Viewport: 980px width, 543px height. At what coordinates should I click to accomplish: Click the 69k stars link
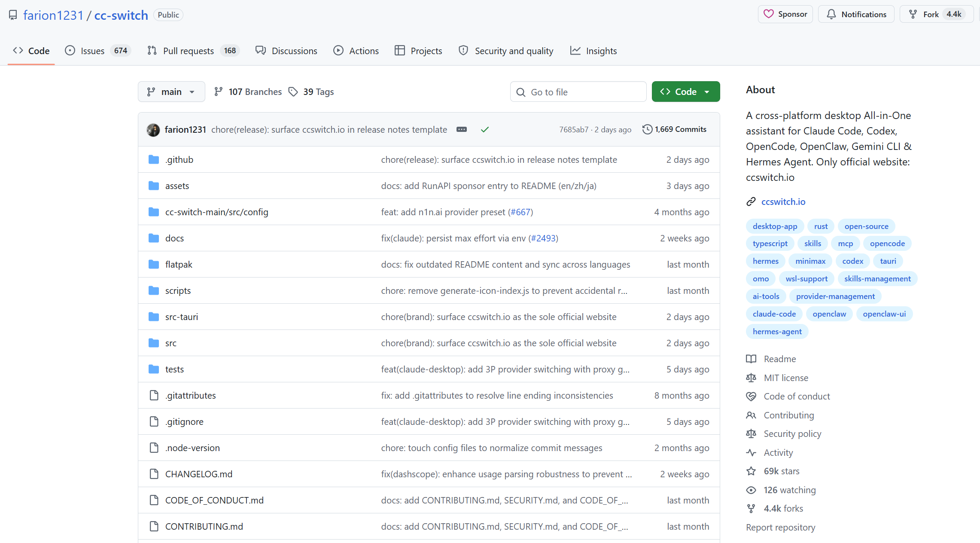click(x=781, y=471)
